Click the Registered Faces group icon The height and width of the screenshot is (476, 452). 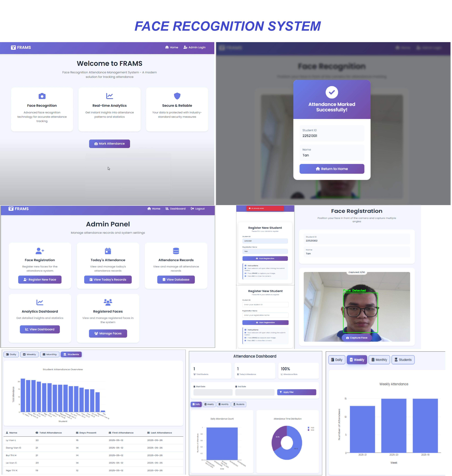(x=108, y=303)
